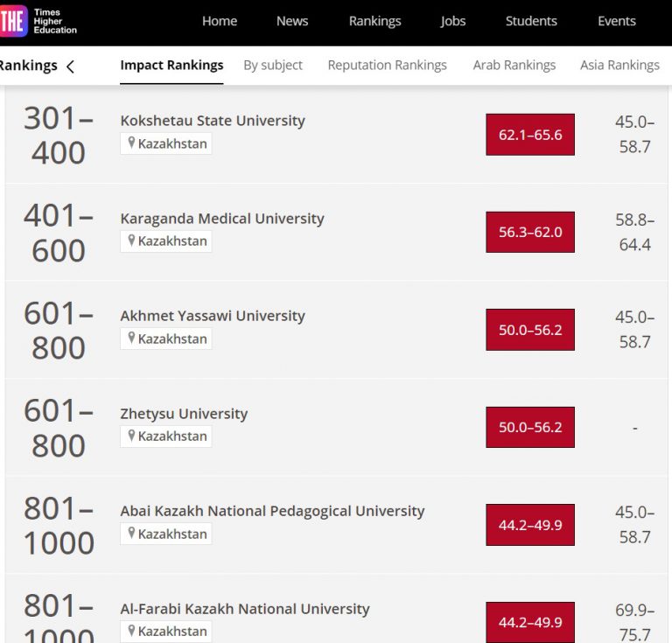Open the Arab Rankings tab
Screen dimensions: 672x643
(x=514, y=65)
